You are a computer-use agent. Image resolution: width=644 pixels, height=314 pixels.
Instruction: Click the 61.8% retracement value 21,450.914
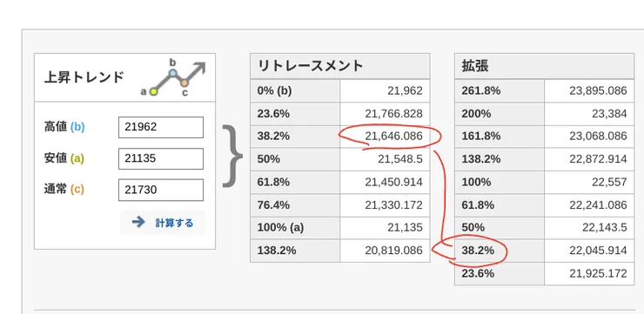coord(393,182)
